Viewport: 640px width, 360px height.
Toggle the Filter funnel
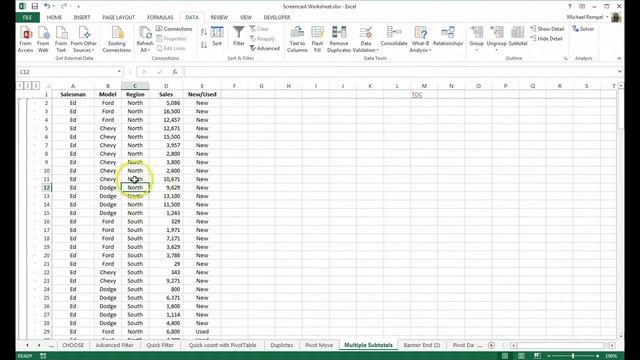pos(238,36)
